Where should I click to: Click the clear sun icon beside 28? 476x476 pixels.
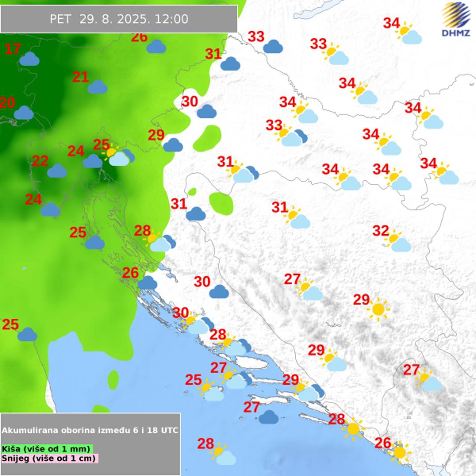[x=353, y=429]
